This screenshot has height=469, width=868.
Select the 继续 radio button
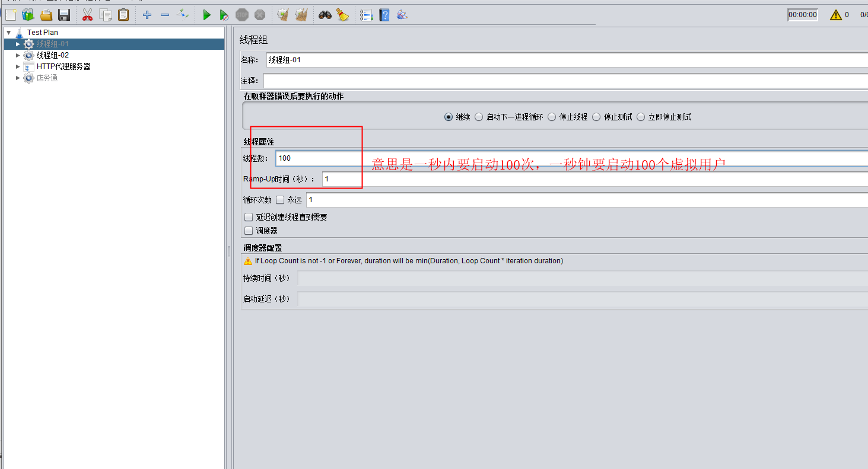coord(449,117)
